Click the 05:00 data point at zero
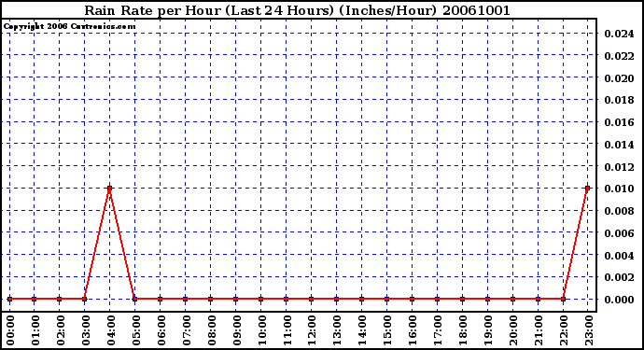Viewport: 644px width, 350px height. click(x=134, y=299)
